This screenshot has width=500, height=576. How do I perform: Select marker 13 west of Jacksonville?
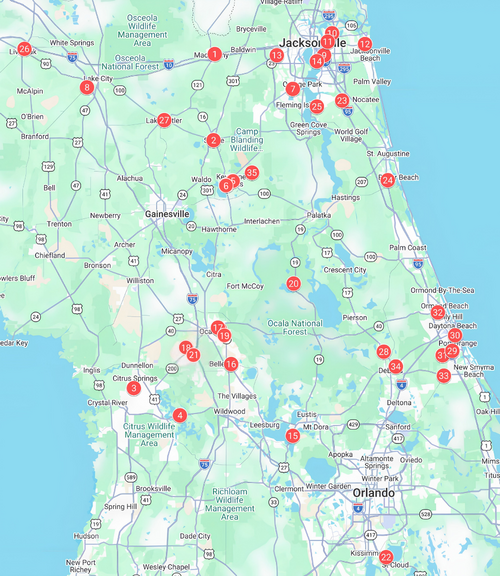[277, 55]
